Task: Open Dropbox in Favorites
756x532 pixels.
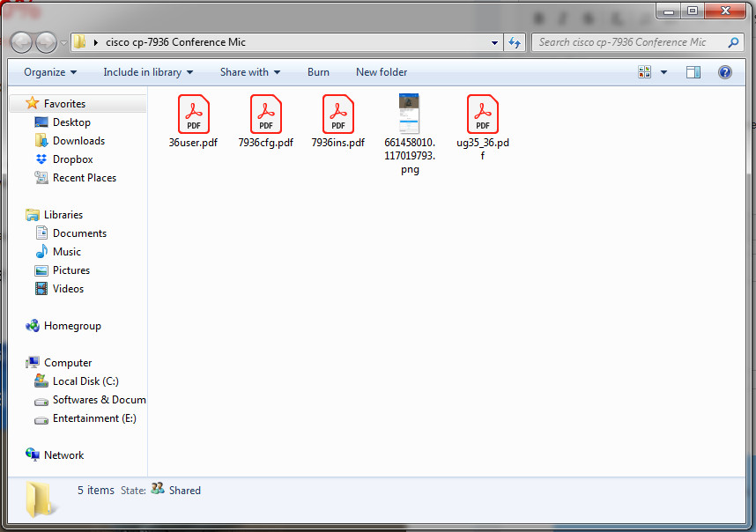Action: click(x=72, y=159)
